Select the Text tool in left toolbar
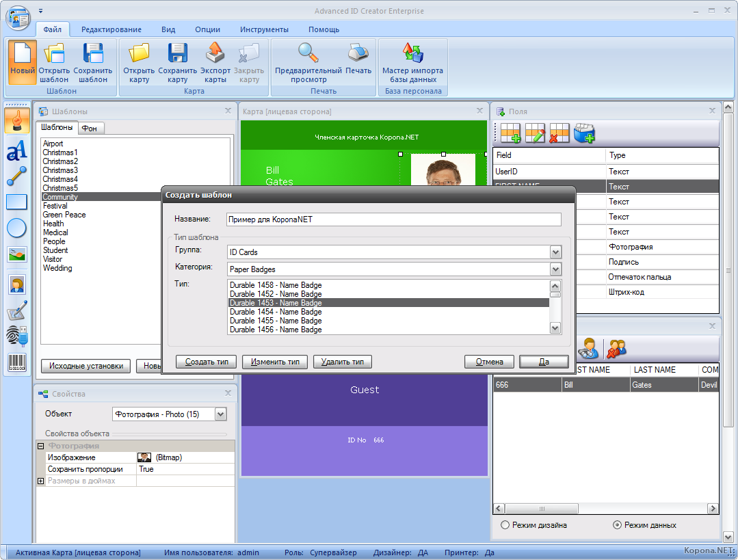Viewport: 738px width, 560px height. click(16, 149)
